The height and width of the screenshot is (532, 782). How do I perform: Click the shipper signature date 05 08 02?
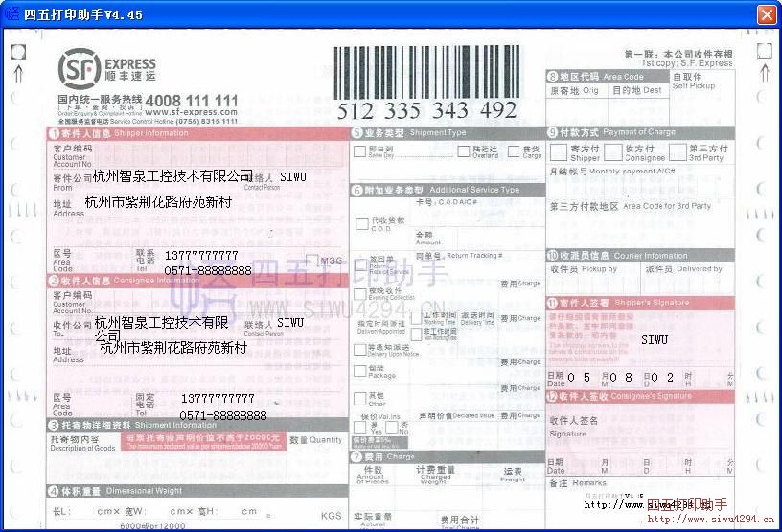(621, 378)
